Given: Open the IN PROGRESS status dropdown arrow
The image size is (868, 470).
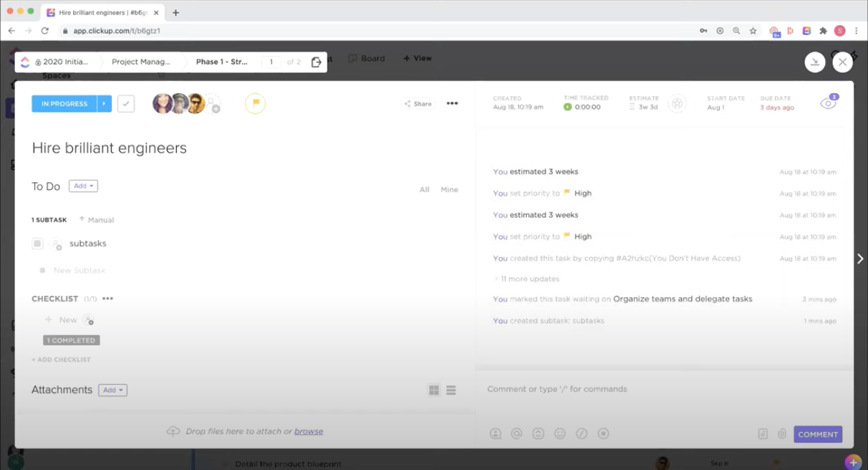Looking at the screenshot, I should (105, 104).
